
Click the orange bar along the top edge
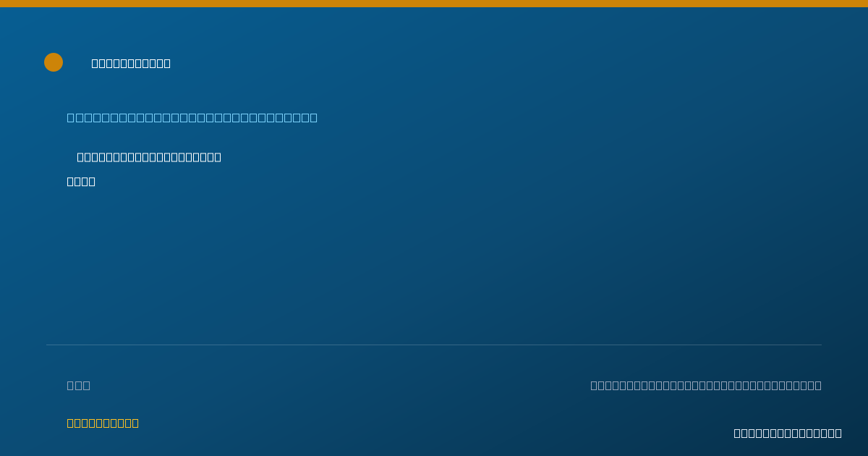[x=434, y=4]
